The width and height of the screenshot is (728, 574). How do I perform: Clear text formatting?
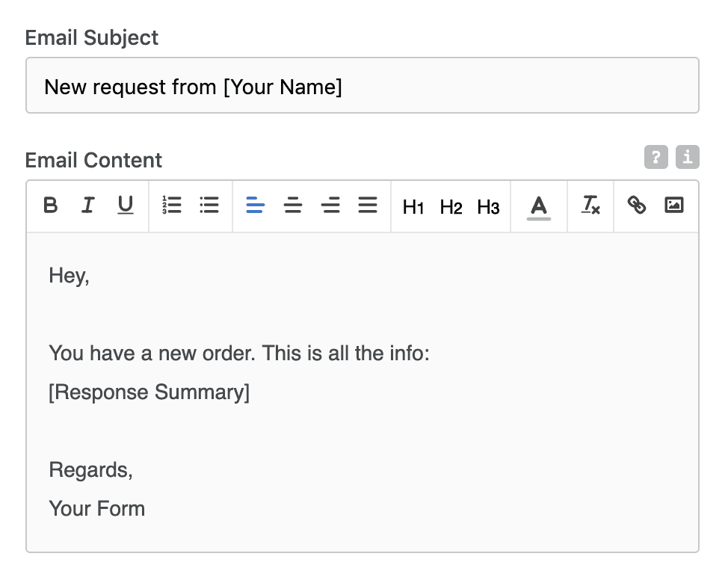pos(590,205)
